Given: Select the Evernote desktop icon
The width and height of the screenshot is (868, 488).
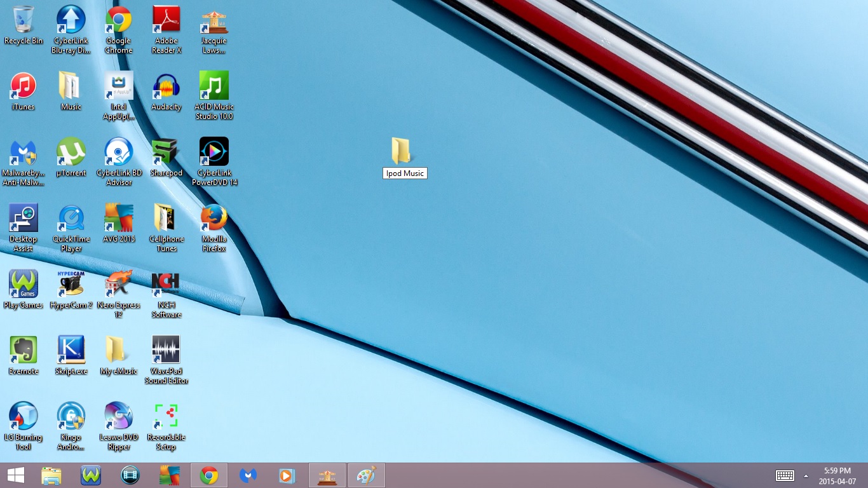Looking at the screenshot, I should tap(24, 356).
